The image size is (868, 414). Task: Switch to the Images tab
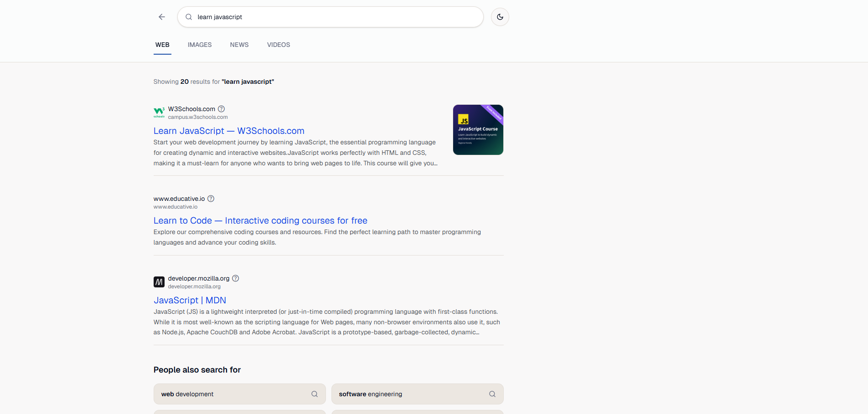[200, 45]
